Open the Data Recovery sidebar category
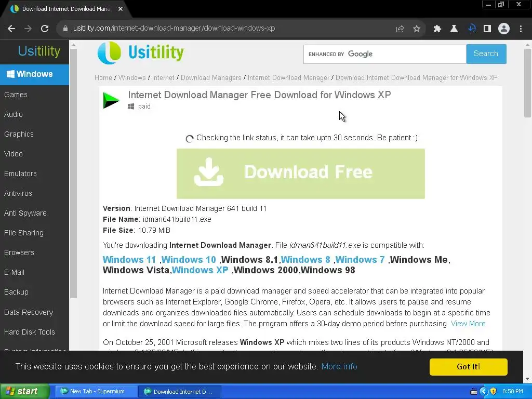Viewport: 532px width, 399px height. click(x=29, y=312)
